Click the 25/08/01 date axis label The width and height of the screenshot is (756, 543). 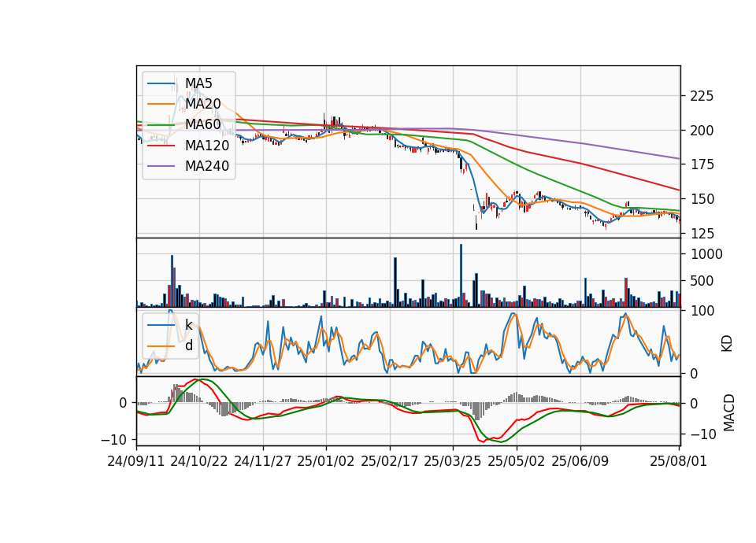(678, 461)
